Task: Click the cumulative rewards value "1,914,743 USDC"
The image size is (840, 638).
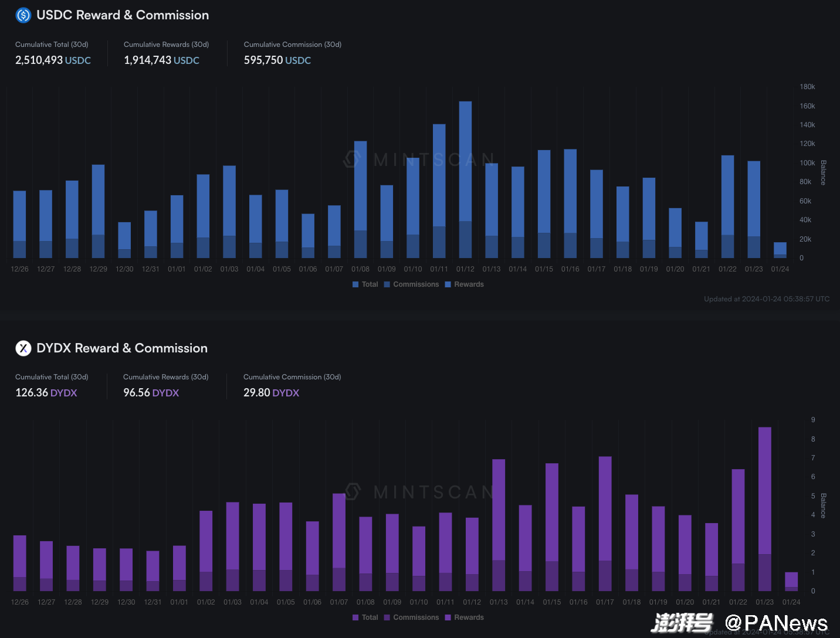Action: click(x=161, y=60)
